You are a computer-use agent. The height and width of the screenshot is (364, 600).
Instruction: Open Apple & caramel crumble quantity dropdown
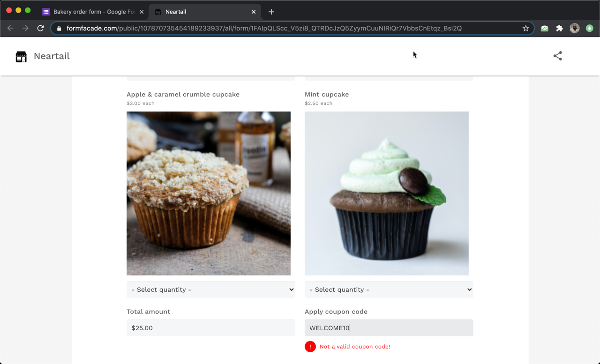click(210, 290)
